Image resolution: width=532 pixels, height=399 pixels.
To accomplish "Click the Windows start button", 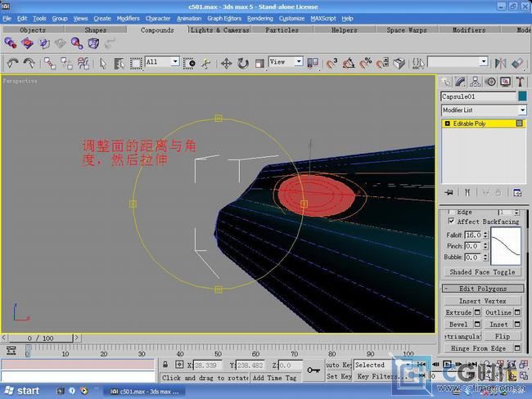I will tap(22, 391).
